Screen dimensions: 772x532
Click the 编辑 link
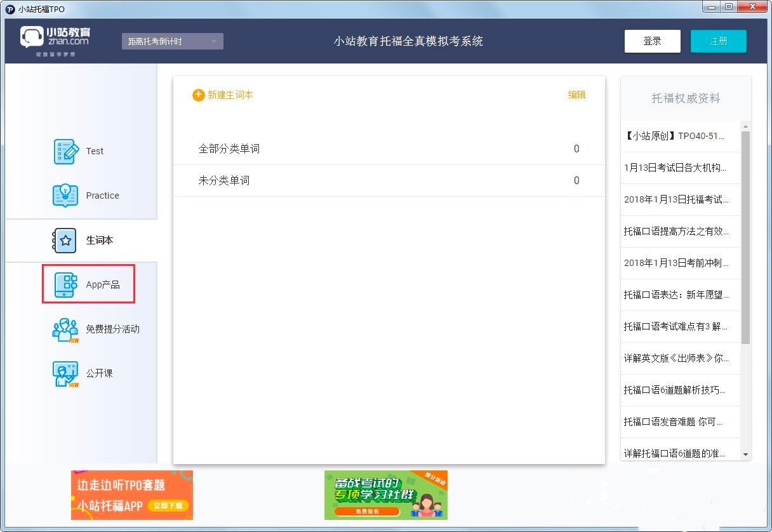(576, 95)
